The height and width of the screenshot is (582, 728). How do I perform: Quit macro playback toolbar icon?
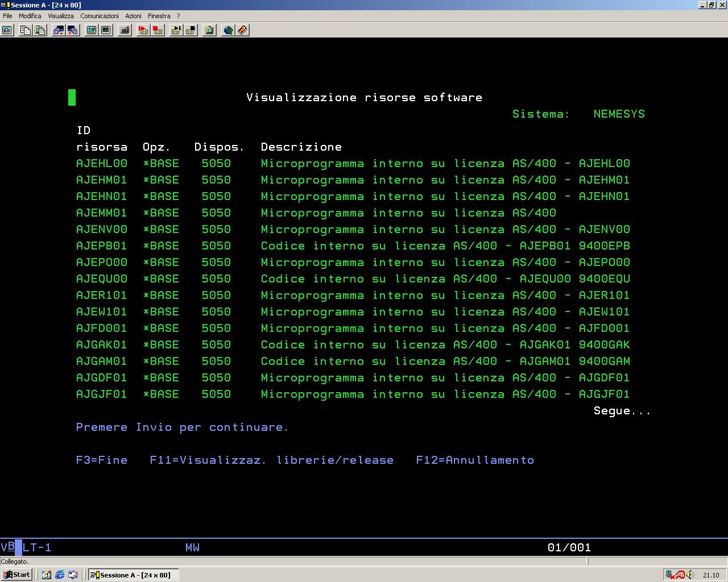pos(191,30)
